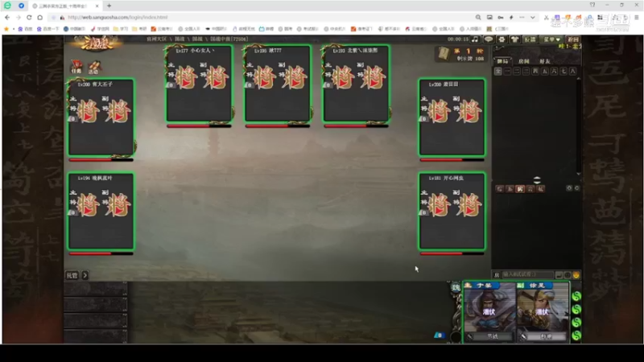Click the chat message input field

click(x=527, y=274)
